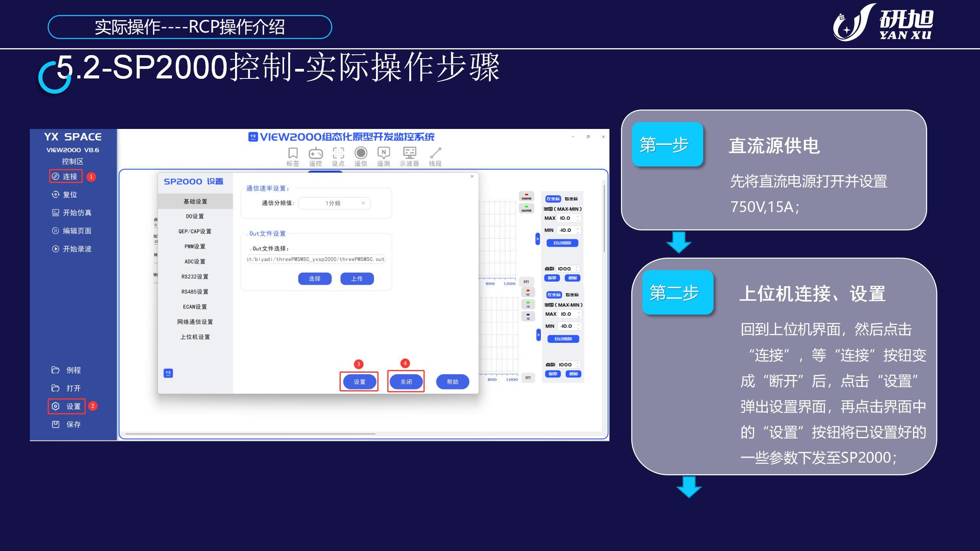Open 设置 gear icon in sidebar

[x=56, y=406]
